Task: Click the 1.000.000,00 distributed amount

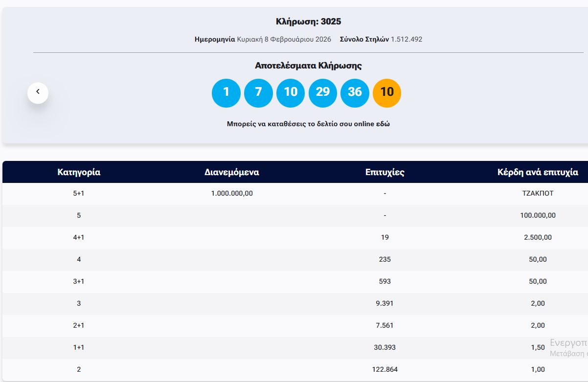Action: click(232, 193)
